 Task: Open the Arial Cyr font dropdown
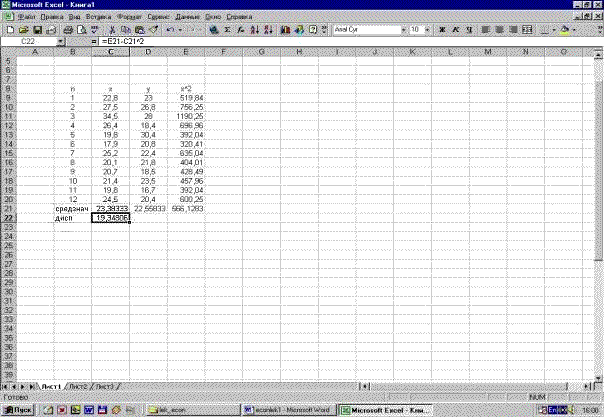pos(402,31)
